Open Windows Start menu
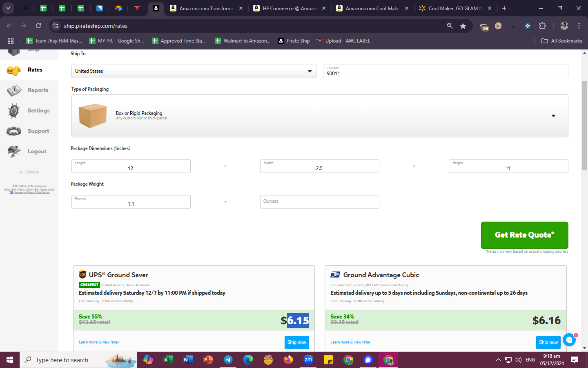This screenshot has width=588, height=368. [10, 360]
